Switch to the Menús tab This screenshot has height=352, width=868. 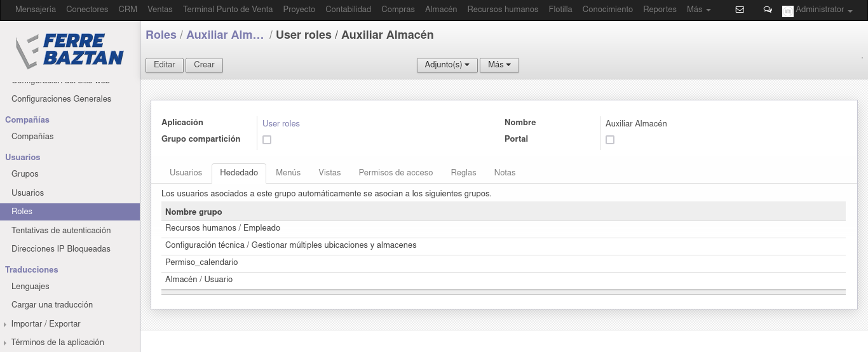coord(288,173)
